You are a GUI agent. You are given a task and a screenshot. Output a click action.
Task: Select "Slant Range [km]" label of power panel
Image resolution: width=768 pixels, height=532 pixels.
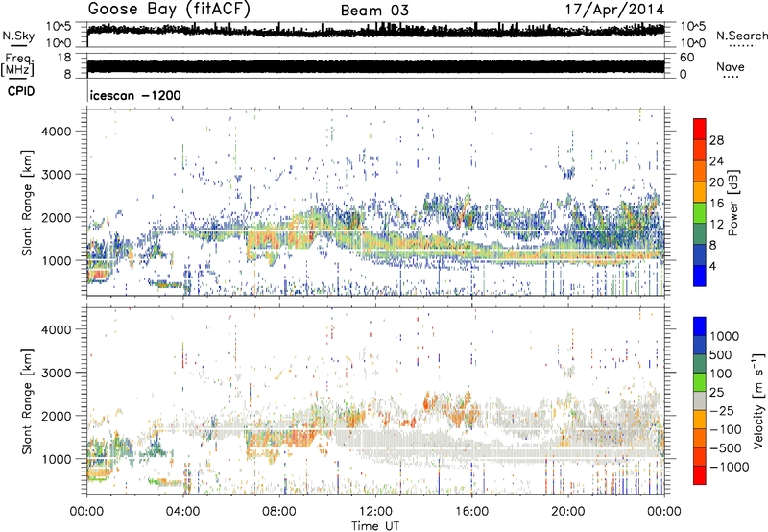[x=27, y=203]
